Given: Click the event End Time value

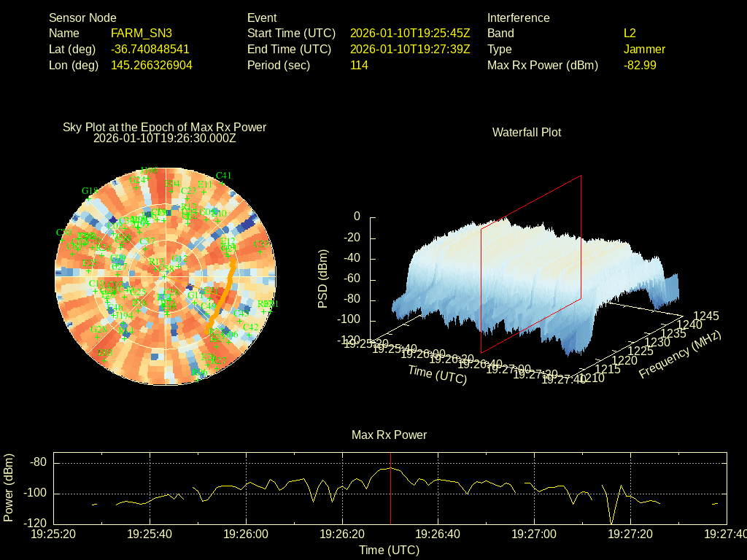Looking at the screenshot, I should [410, 50].
